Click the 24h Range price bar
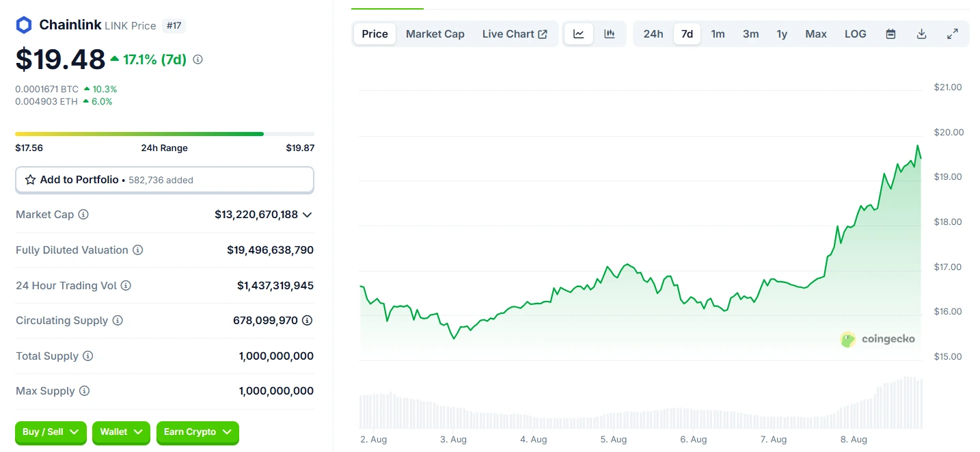Viewport: 980px width, 452px height. (x=164, y=133)
